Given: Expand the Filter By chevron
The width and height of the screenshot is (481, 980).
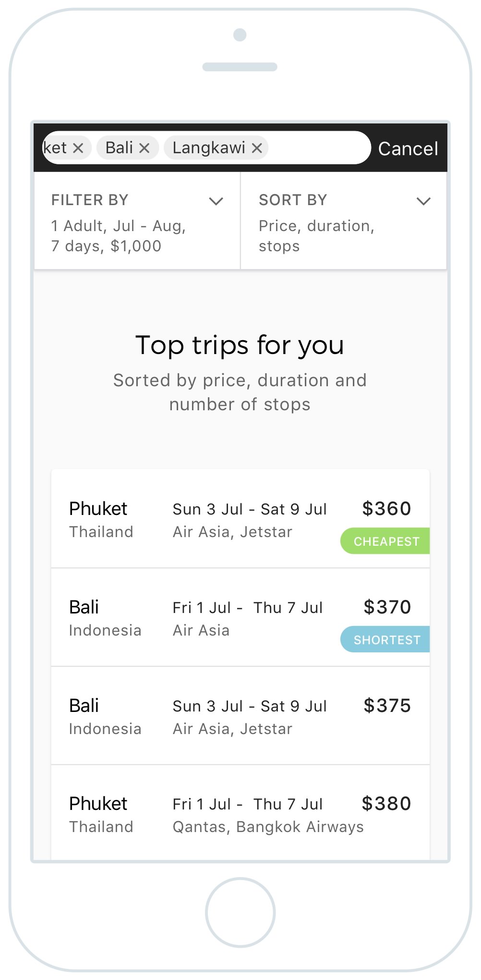Looking at the screenshot, I should point(216,201).
